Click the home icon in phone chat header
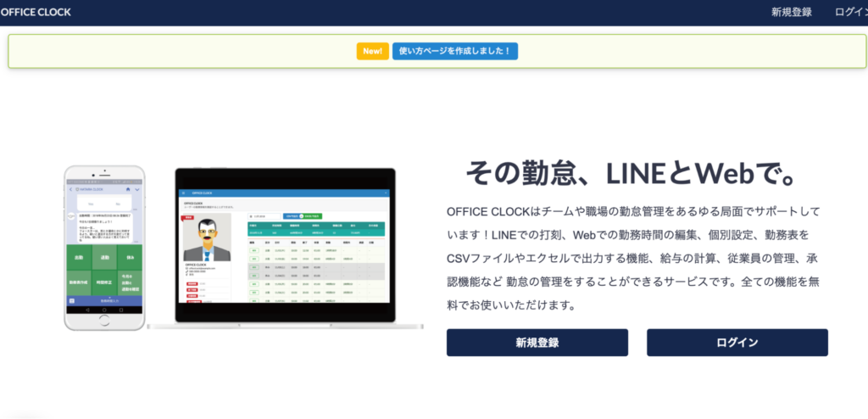 pyautogui.click(x=128, y=189)
